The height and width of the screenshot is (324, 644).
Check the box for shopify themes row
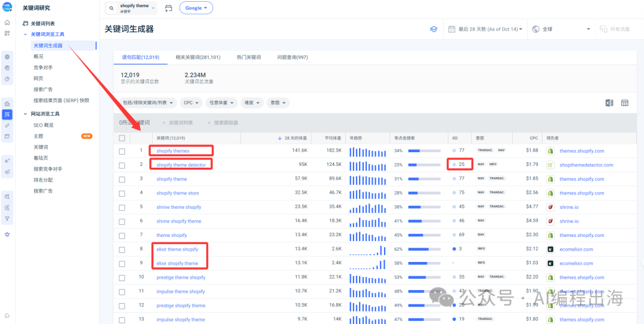pyautogui.click(x=122, y=152)
